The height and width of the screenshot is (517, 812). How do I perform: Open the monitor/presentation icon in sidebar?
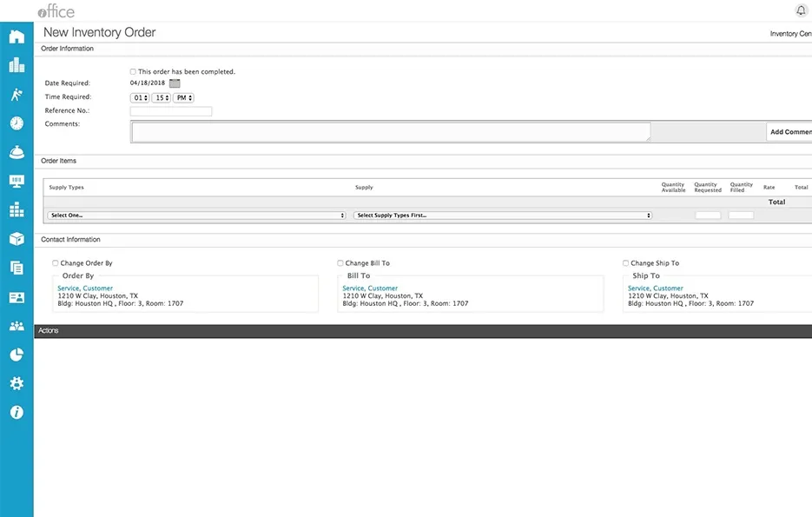pyautogui.click(x=17, y=182)
